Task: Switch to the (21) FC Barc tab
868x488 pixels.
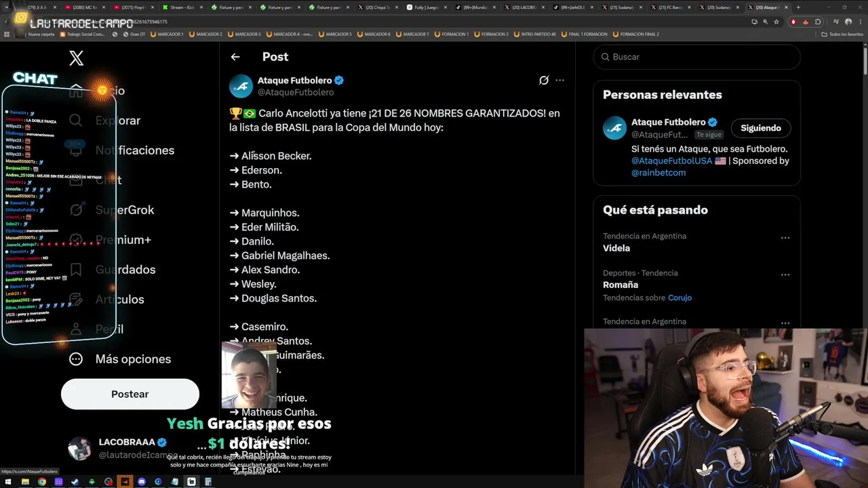Action: 669,7
